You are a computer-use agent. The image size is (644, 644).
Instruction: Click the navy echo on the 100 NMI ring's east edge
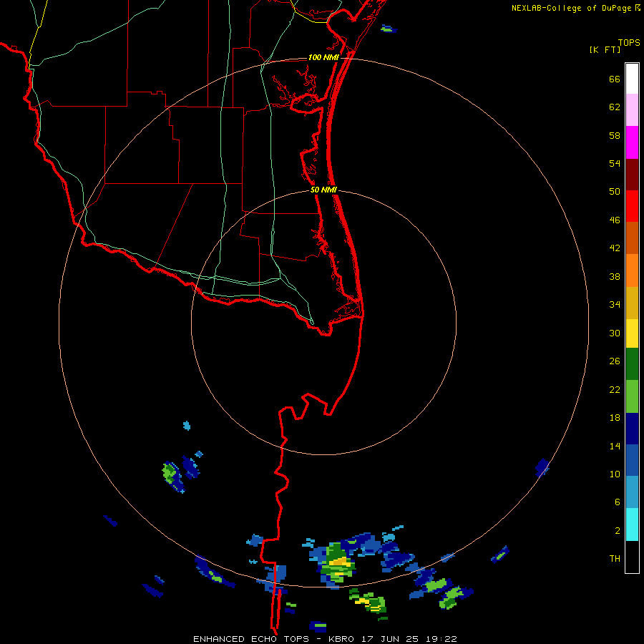pos(542,468)
